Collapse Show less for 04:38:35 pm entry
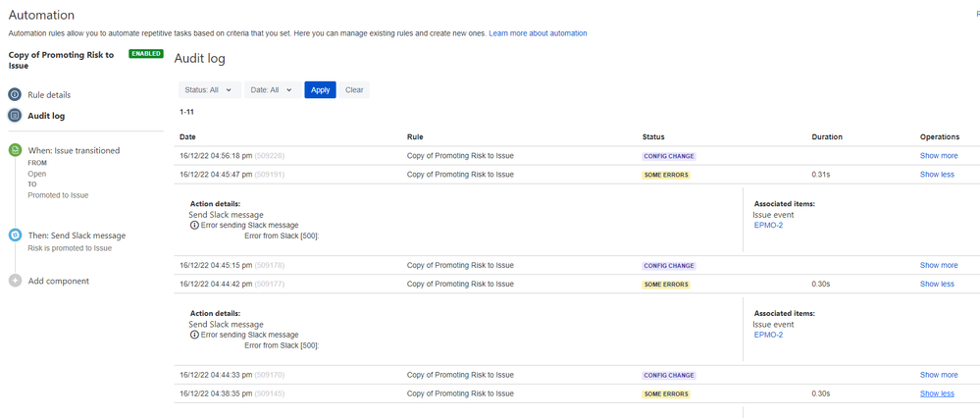Viewport: 980px width, 418px height. pyautogui.click(x=937, y=393)
